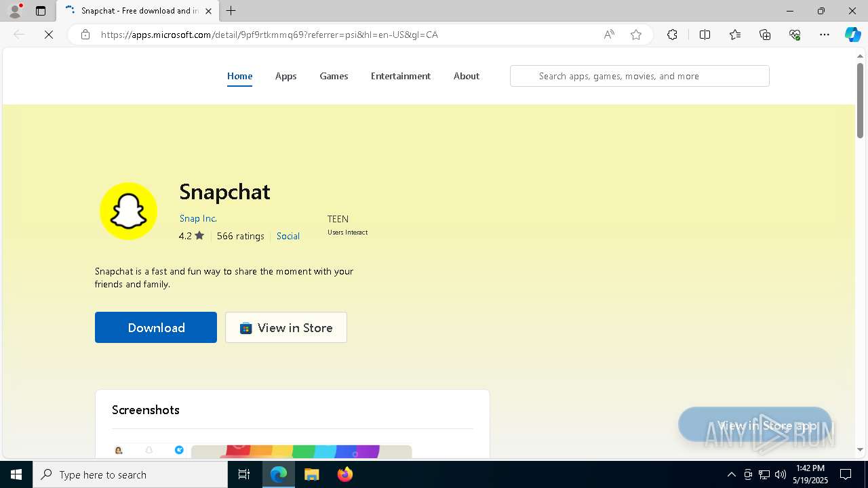Viewport: 868px width, 488px height.
Task: Show hidden system tray icons
Action: 731,474
